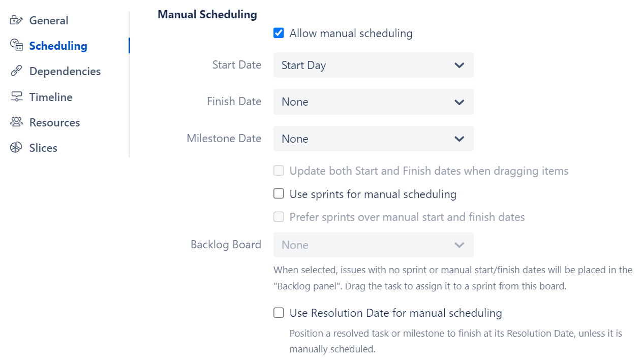This screenshot has width=644, height=362.
Task: Select the Scheduling clock icon
Action: tap(15, 45)
